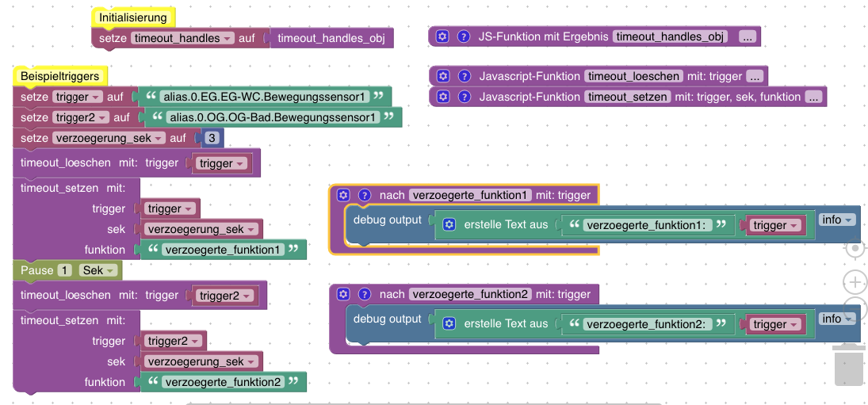The height and width of the screenshot is (405, 868).
Task: Select the Initialisierung comment label
Action: point(133,17)
